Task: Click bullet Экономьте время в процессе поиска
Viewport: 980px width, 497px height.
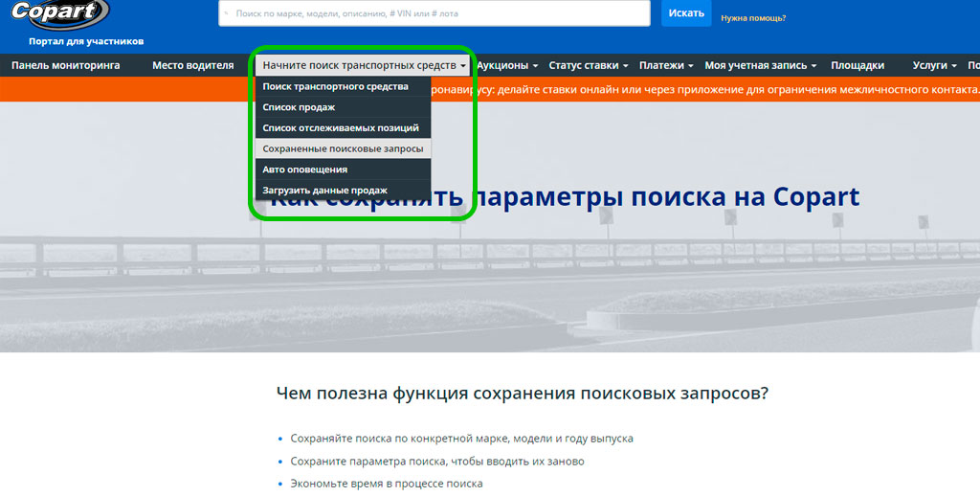Action: pyautogui.click(x=387, y=484)
